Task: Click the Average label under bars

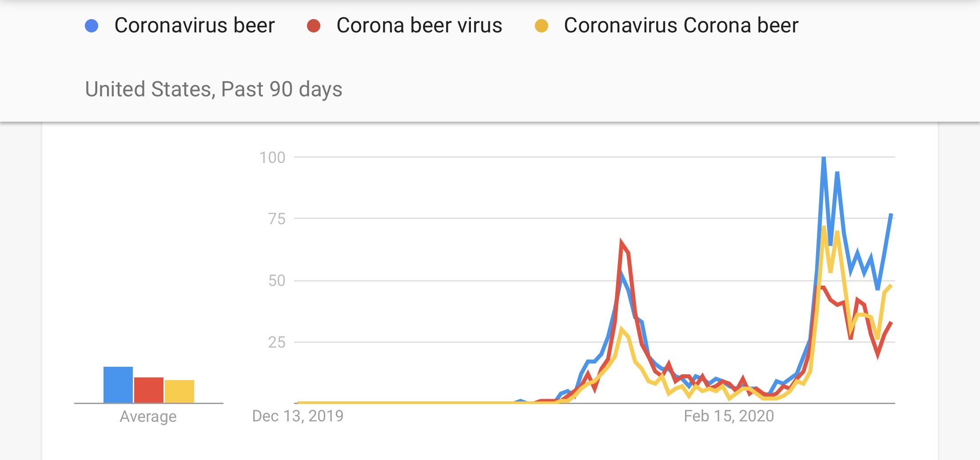Action: (148, 416)
